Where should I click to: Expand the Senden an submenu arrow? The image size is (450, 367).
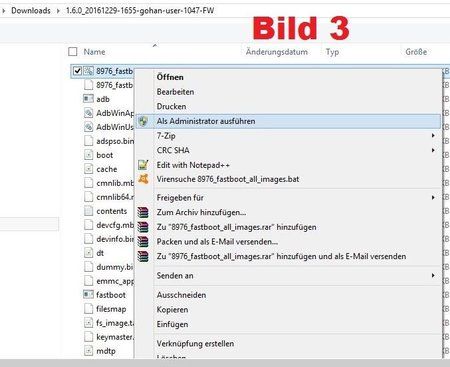pos(433,275)
